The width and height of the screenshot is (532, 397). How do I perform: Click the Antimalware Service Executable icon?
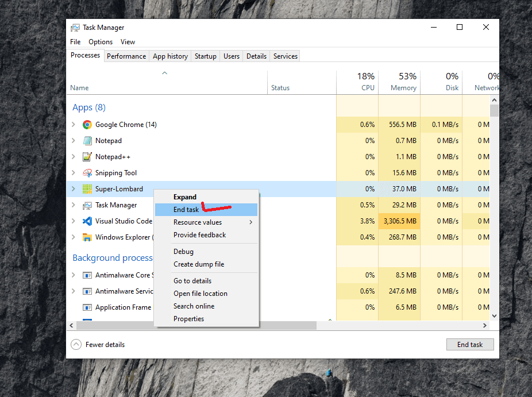click(87, 291)
